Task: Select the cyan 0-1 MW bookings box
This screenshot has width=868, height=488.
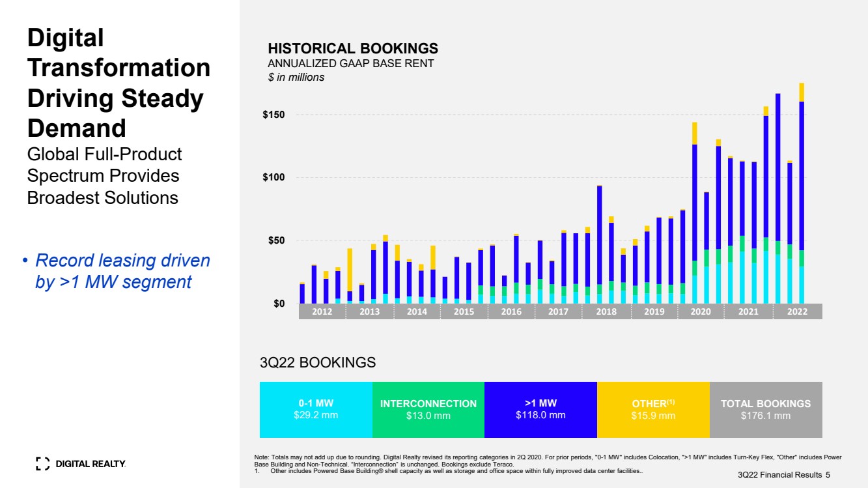Action: point(316,409)
